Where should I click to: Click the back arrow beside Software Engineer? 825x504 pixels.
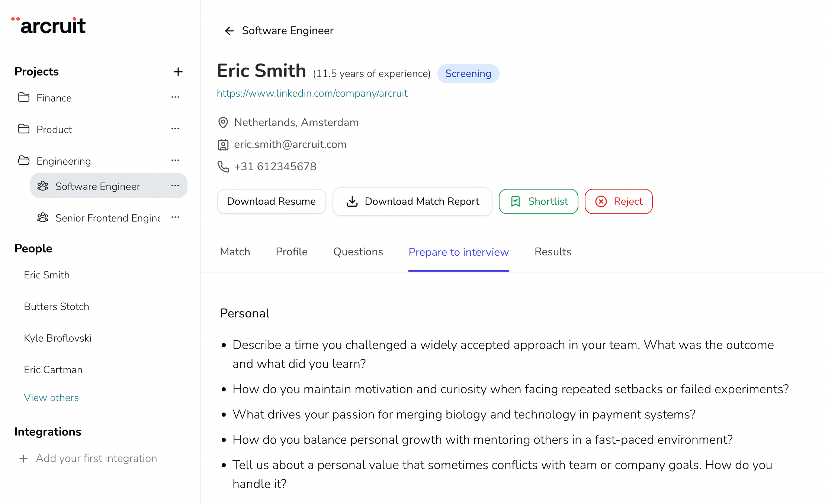[x=229, y=31]
